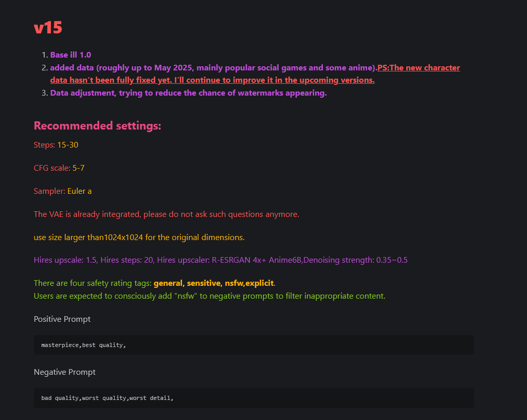Click the nsfw negative prompt advice line
This screenshot has height=420, width=527.
click(x=209, y=296)
